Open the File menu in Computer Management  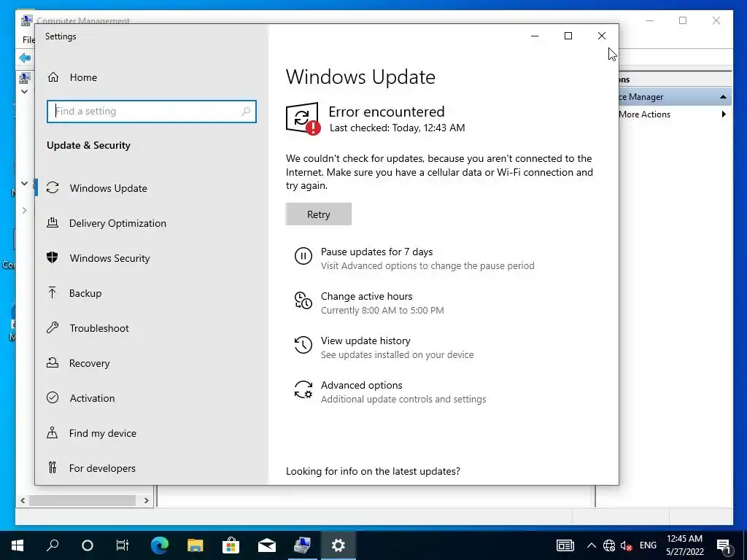coord(28,40)
